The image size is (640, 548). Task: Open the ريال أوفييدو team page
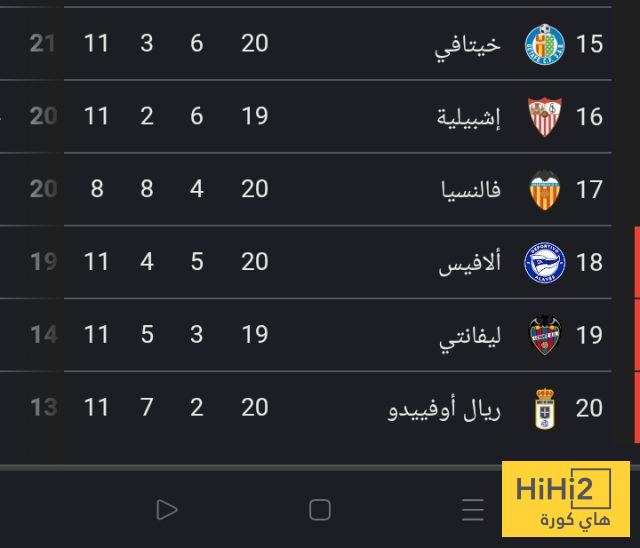443,409
